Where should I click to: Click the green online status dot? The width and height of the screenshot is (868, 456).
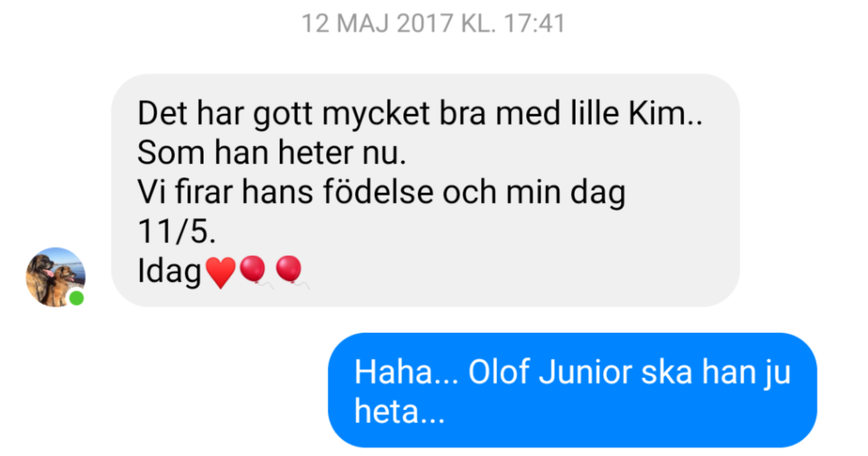pos(77,298)
